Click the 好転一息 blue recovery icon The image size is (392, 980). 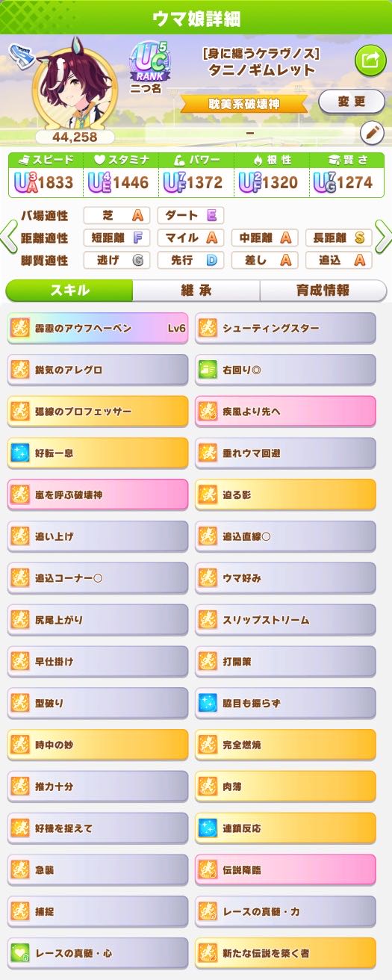click(x=21, y=453)
